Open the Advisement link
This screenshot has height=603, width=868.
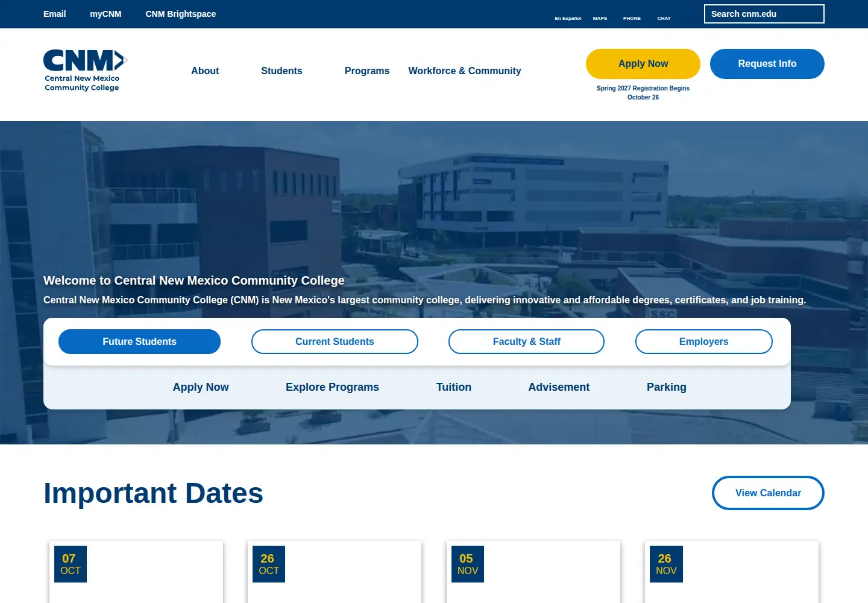[x=559, y=387]
